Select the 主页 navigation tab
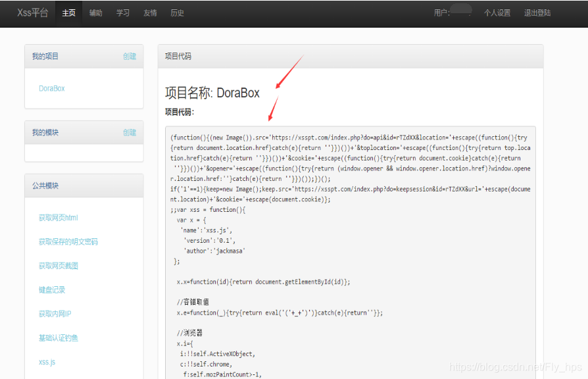 click(68, 13)
